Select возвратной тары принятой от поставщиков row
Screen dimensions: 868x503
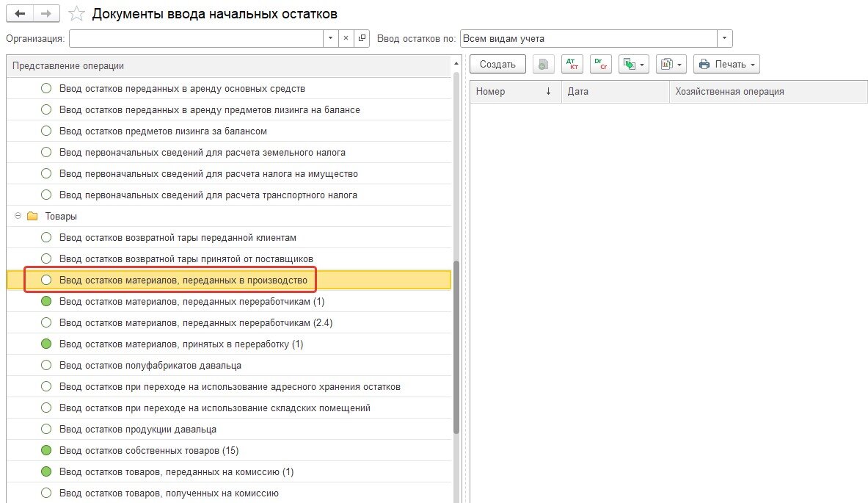pyautogui.click(x=229, y=258)
